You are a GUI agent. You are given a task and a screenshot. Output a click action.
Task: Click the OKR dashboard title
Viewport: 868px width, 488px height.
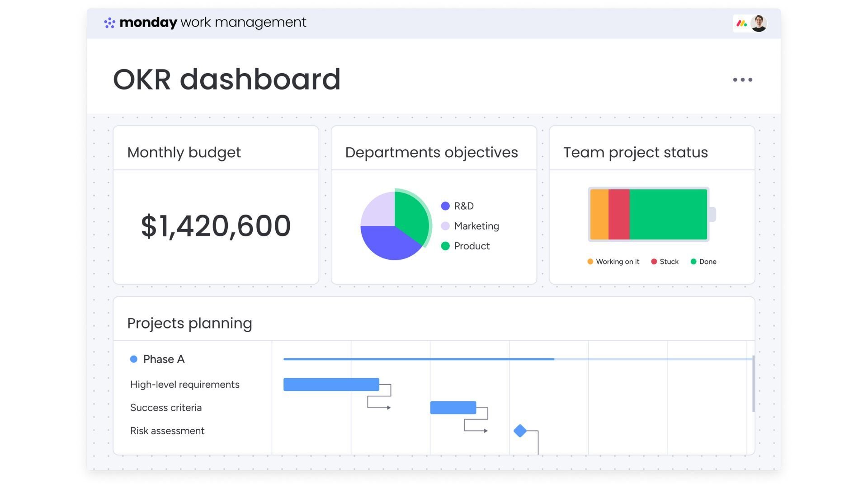click(x=226, y=79)
